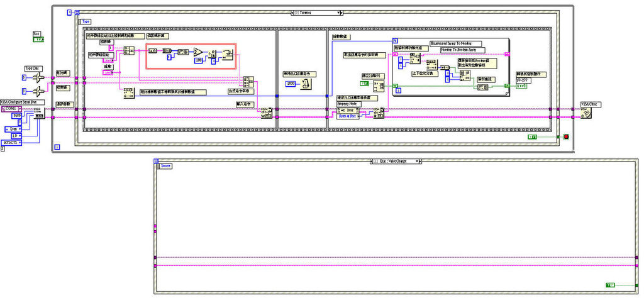Screen dimensions: 644x298
Task: Click the For Loop N count terminal
Action: click(395, 40)
